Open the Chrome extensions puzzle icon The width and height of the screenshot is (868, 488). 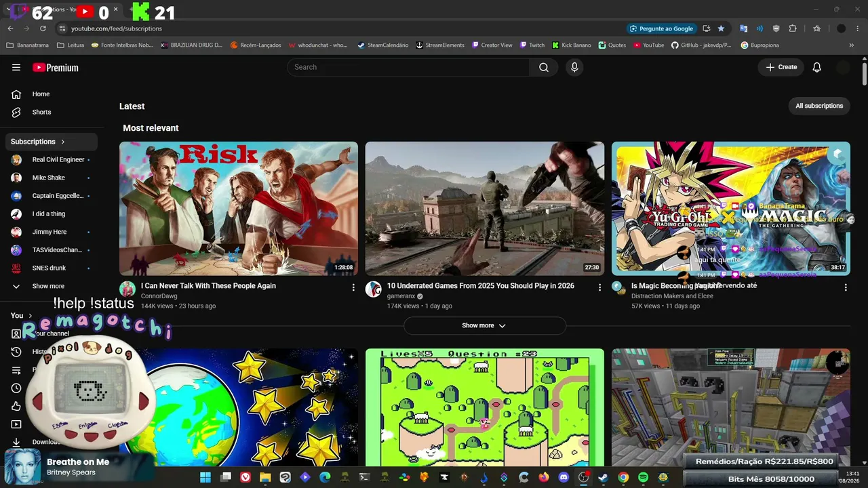793,28
